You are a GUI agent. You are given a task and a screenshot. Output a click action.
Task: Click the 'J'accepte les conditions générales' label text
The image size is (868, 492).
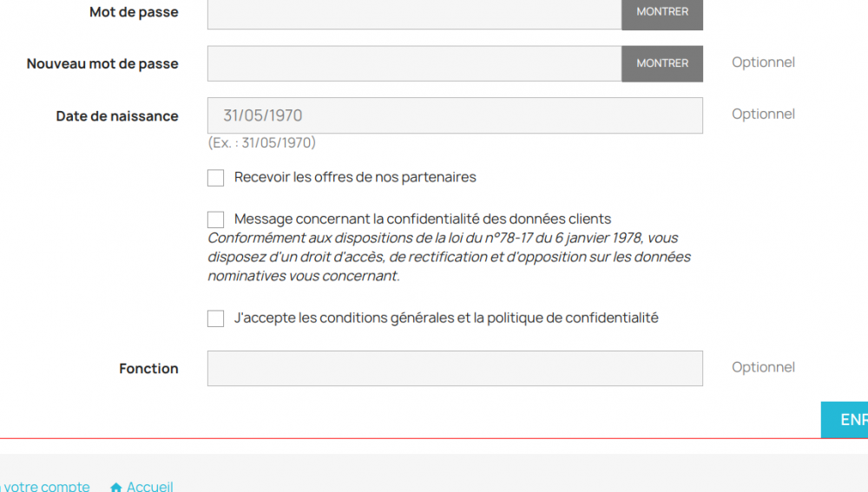point(446,318)
